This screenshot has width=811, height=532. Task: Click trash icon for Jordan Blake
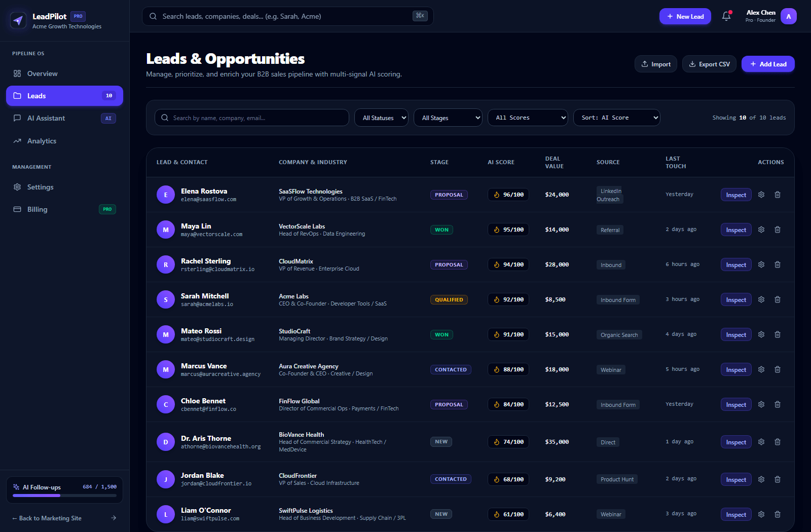pyautogui.click(x=778, y=479)
